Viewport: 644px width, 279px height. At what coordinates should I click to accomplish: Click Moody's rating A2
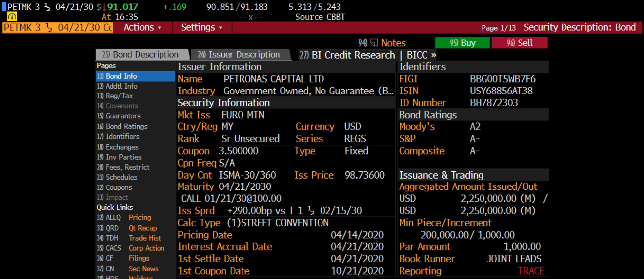point(475,127)
